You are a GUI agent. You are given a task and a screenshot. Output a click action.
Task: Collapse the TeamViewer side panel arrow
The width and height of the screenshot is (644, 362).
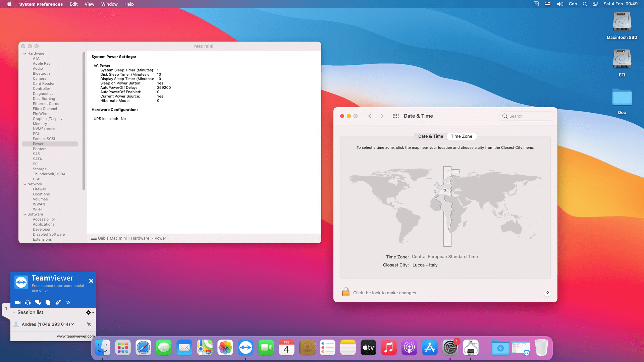tap(6, 309)
